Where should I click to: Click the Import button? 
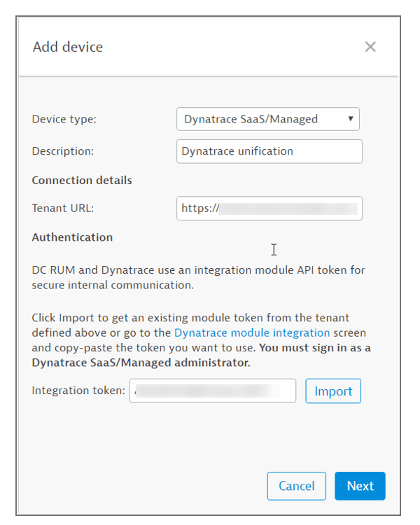tap(333, 391)
